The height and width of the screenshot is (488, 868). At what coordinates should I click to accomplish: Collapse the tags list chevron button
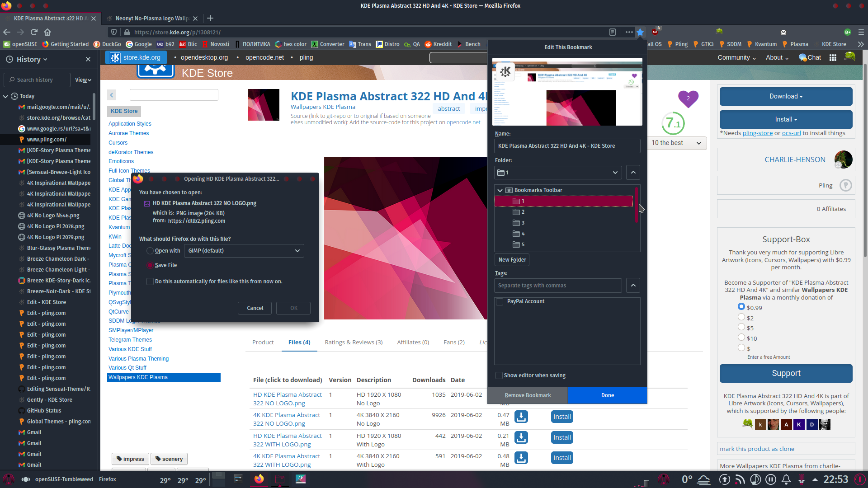tap(633, 286)
